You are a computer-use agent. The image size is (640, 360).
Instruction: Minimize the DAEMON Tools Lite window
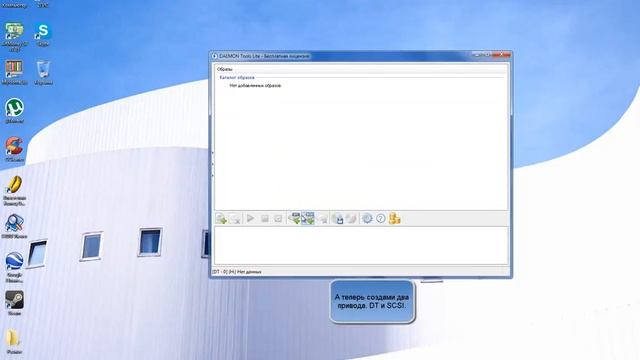point(476,55)
